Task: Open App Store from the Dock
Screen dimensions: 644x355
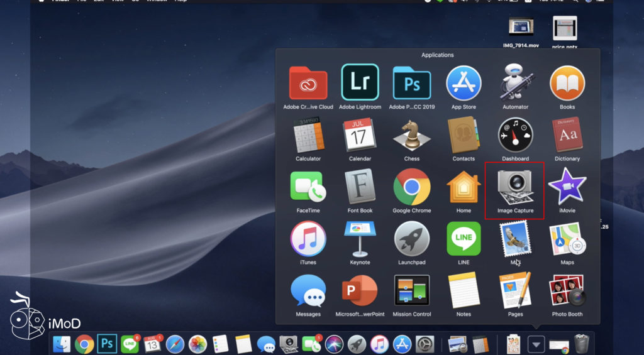Action: 402,344
